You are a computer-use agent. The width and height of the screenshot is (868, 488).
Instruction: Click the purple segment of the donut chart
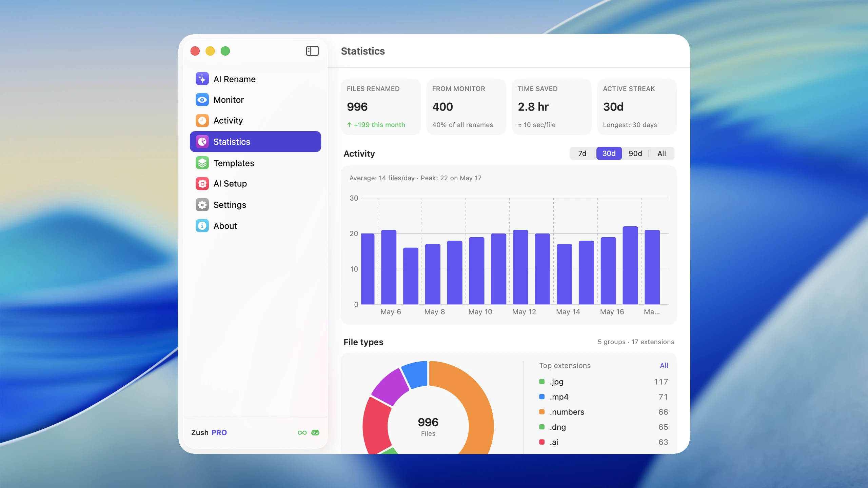[x=390, y=387]
